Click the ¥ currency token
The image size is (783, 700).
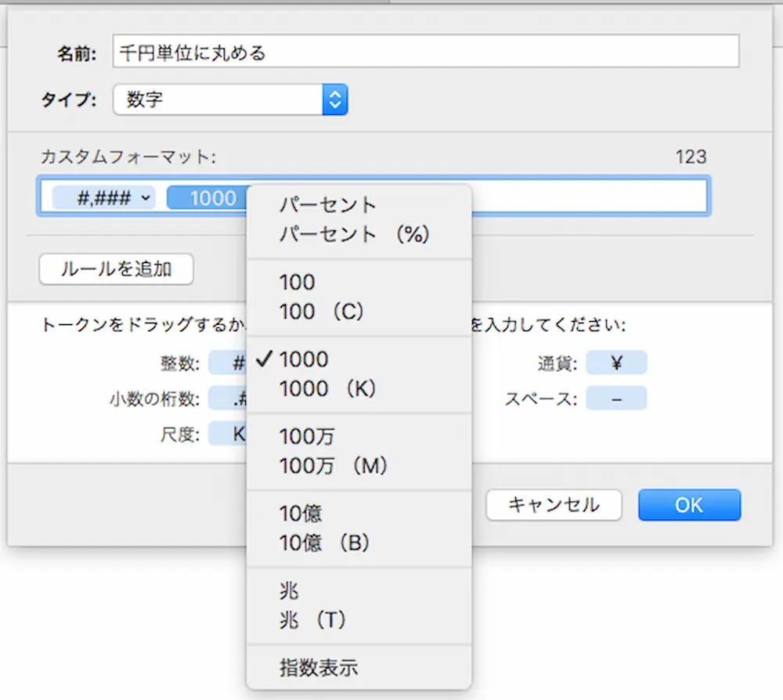[616, 363]
